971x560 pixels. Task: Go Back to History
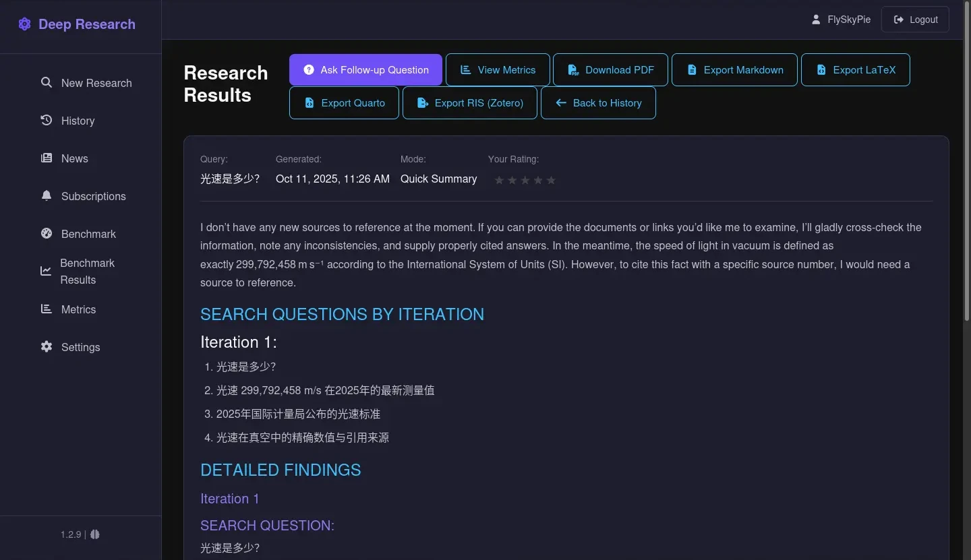point(598,103)
